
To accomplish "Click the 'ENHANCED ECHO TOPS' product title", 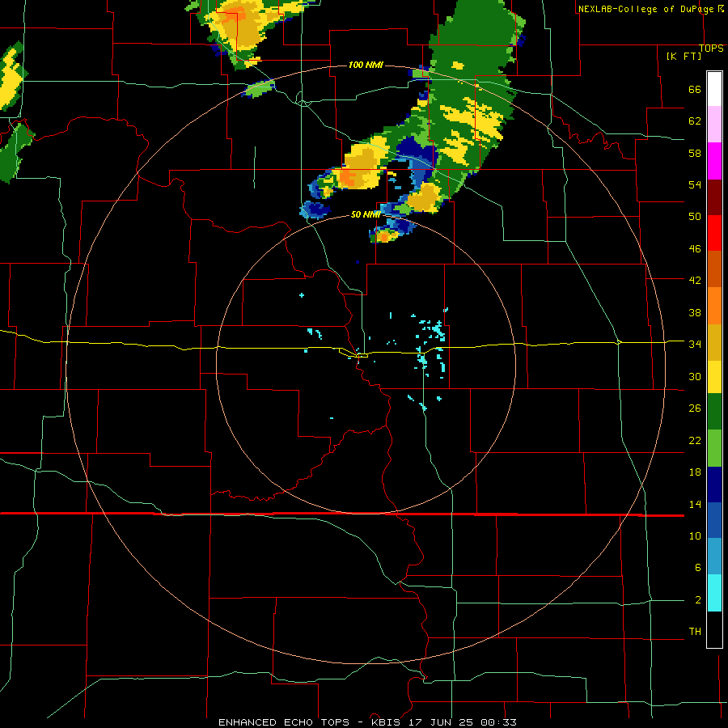I will click(284, 722).
